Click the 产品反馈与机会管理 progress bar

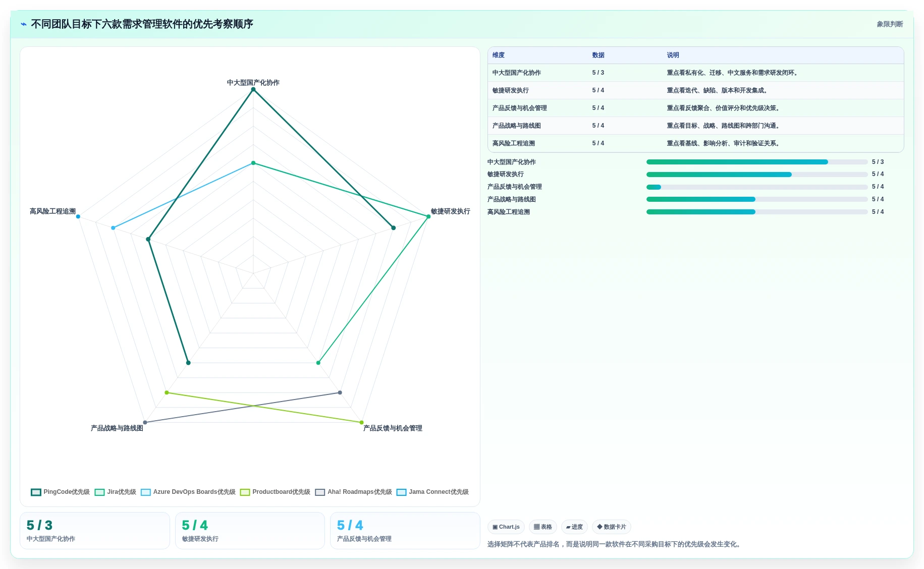[x=757, y=187]
